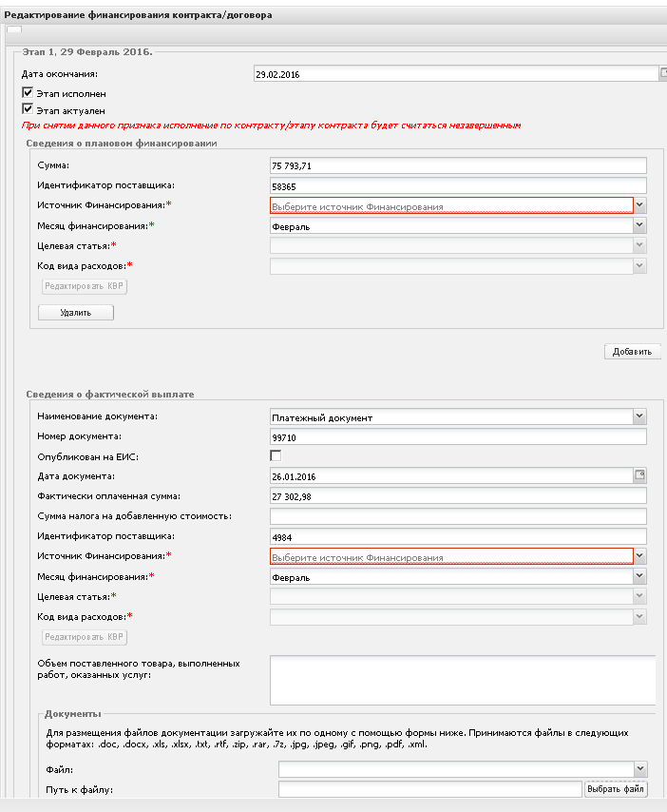Expand the Файл dropdown arrow
The image size is (667, 812).
point(640,769)
